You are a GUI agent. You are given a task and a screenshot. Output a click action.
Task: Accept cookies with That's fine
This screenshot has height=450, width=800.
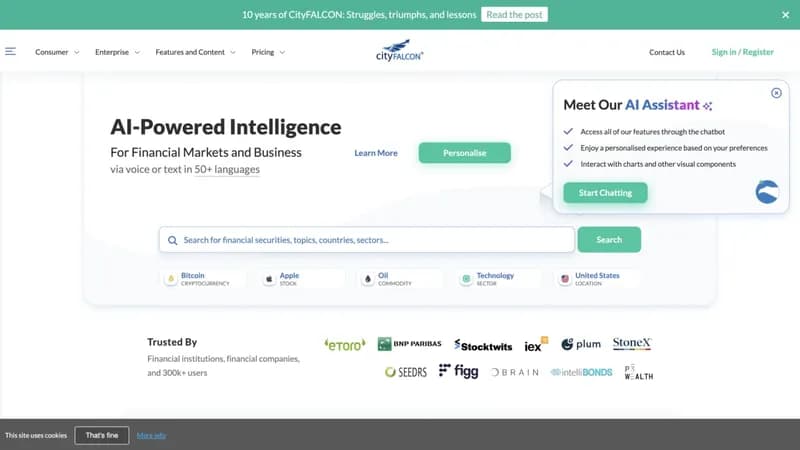point(102,435)
